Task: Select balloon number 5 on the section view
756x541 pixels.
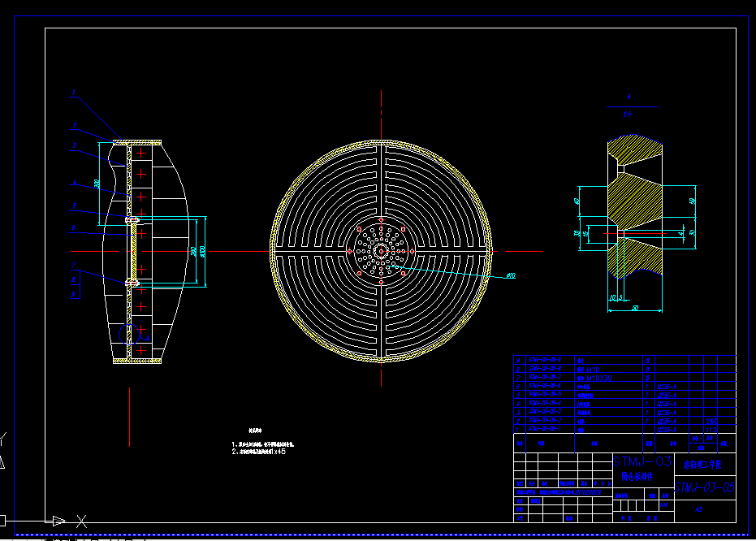Action: click(74, 206)
